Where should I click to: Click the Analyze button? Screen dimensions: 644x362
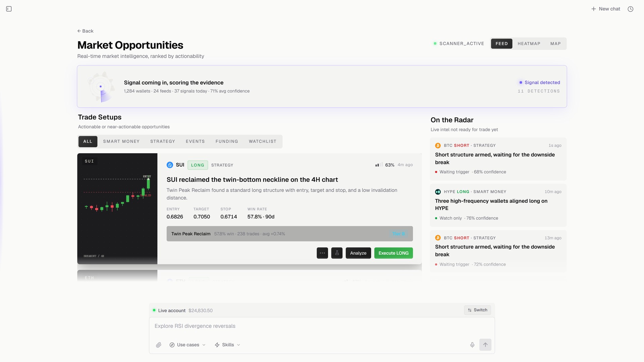tap(358, 253)
